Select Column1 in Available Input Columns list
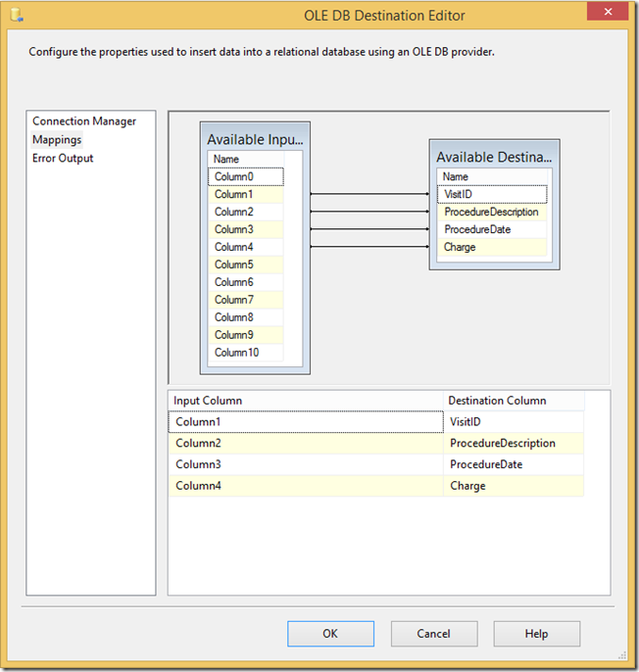Viewport: 639px width, 672px height. tap(246, 194)
